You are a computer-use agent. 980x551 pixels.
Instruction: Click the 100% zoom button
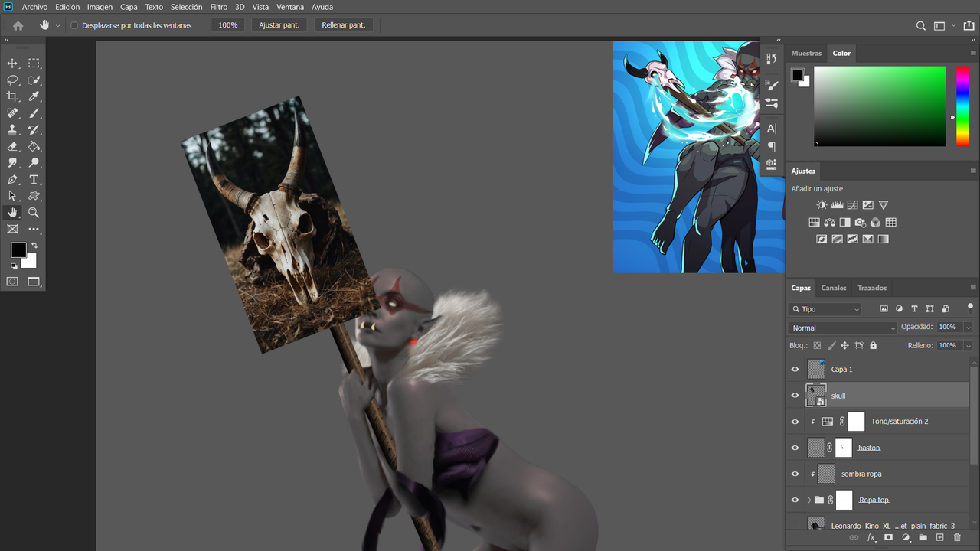pos(228,25)
